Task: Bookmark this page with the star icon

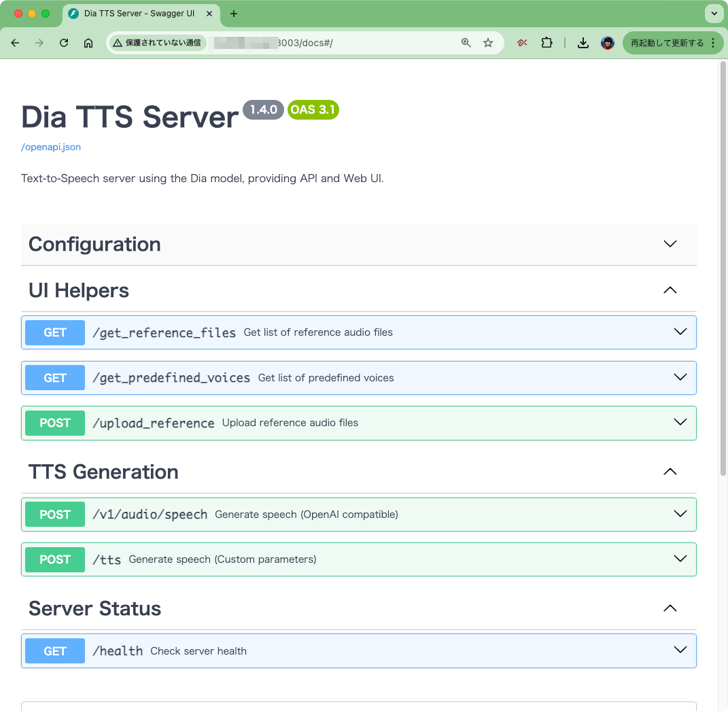Action: pos(488,43)
